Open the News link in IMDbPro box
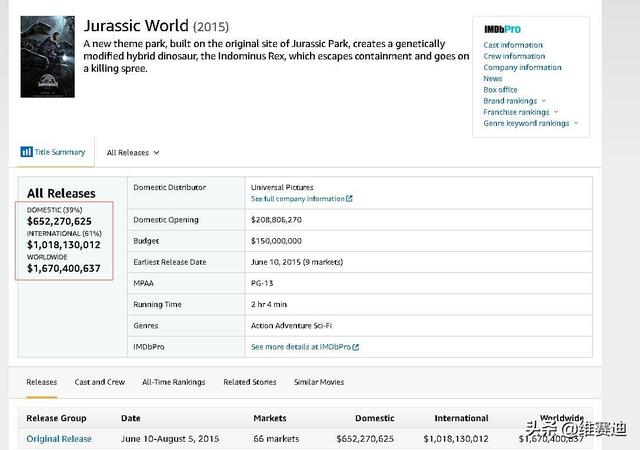This screenshot has height=450, width=640. 493,78
